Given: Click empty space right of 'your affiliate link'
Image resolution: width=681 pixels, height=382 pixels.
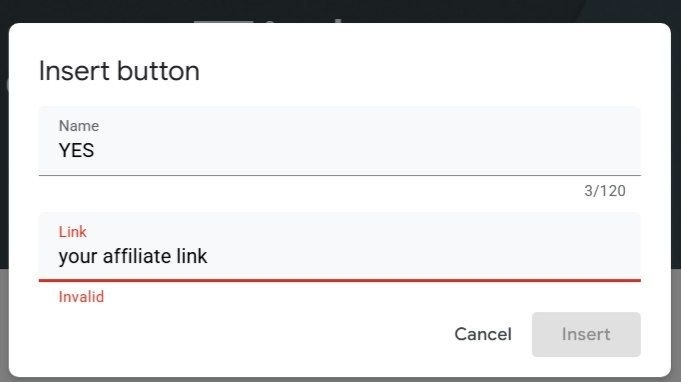Looking at the screenshot, I should pyautogui.click(x=421, y=256).
